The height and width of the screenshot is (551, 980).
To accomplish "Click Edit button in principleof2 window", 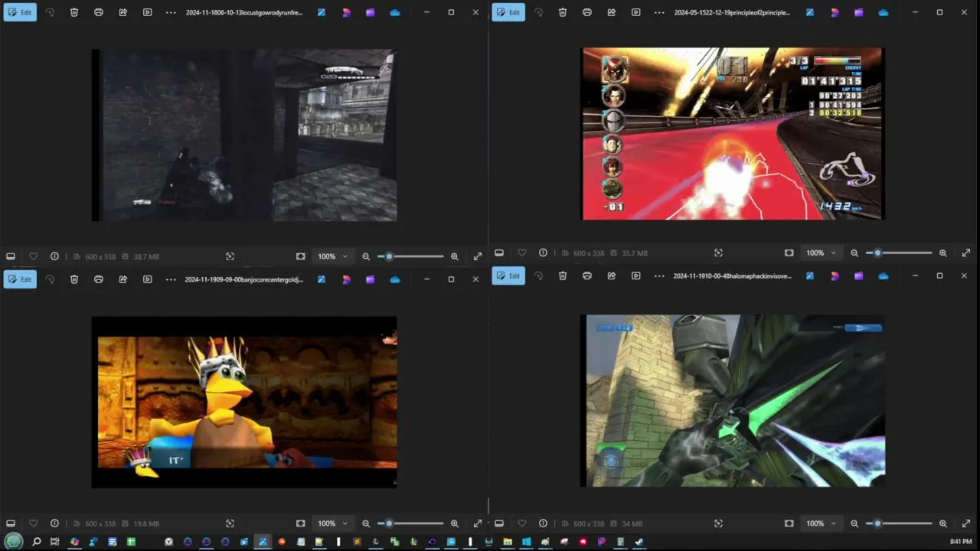I will tap(508, 12).
